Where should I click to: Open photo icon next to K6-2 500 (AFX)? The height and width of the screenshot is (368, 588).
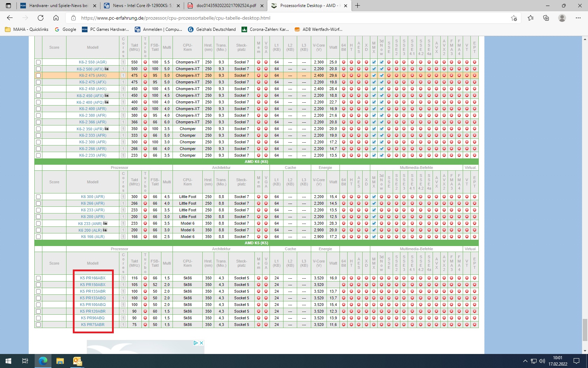[107, 69]
